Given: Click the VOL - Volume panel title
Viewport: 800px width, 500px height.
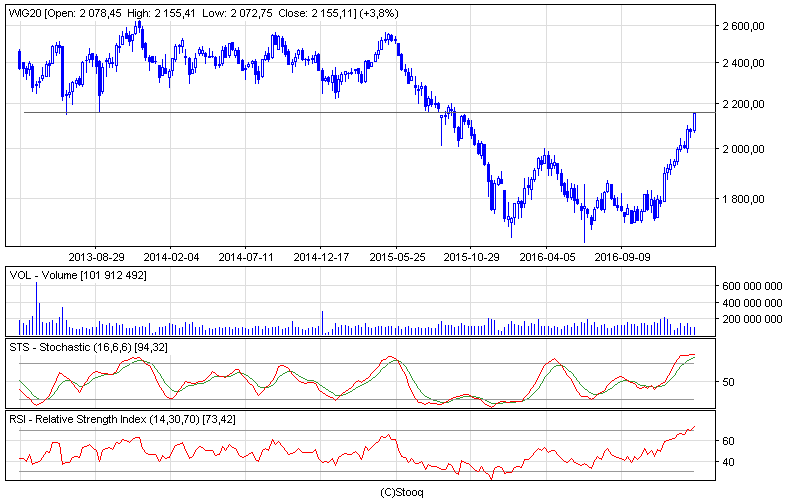Looking at the screenshot, I should tap(78, 276).
